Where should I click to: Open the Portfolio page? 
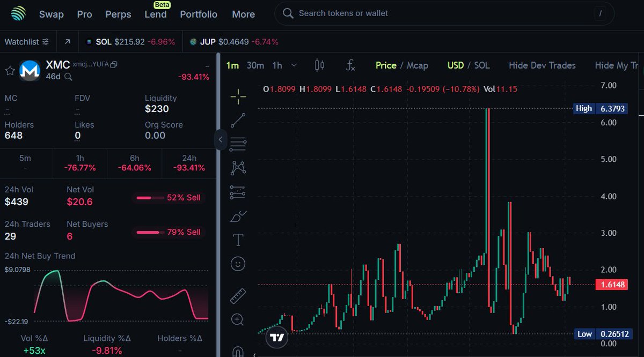click(x=199, y=14)
